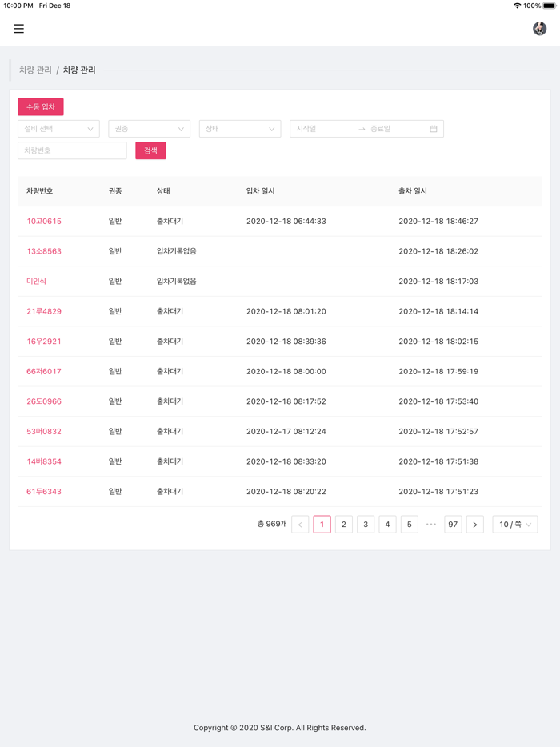The width and height of the screenshot is (560, 747).
Task: Click the 출차 일시 column header
Action: click(x=413, y=191)
